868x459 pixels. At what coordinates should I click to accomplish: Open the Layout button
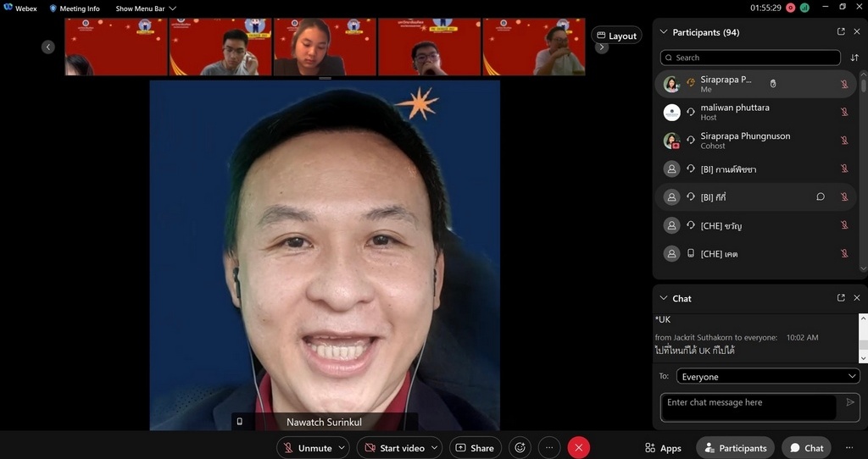coord(616,36)
